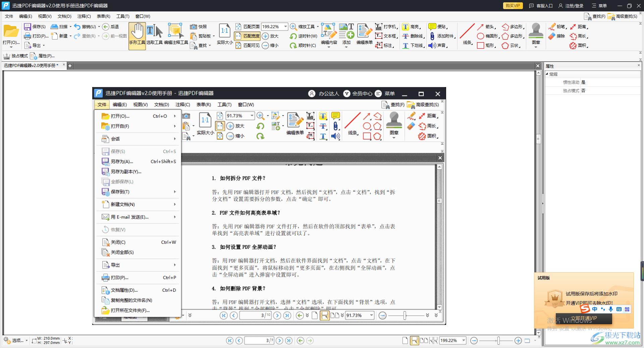
Task: Select the Hand tool (手形工具)
Action: point(137,35)
